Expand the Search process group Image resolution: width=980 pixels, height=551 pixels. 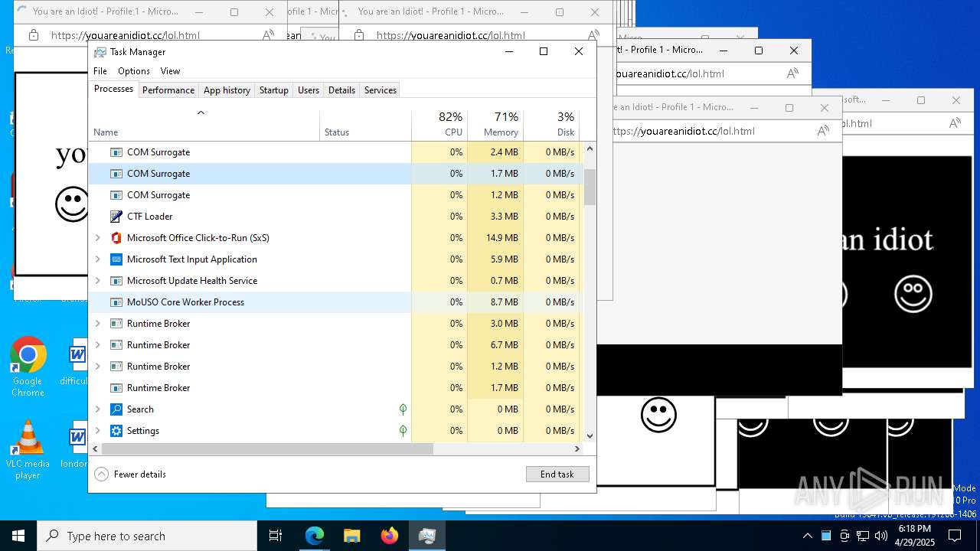pos(98,409)
